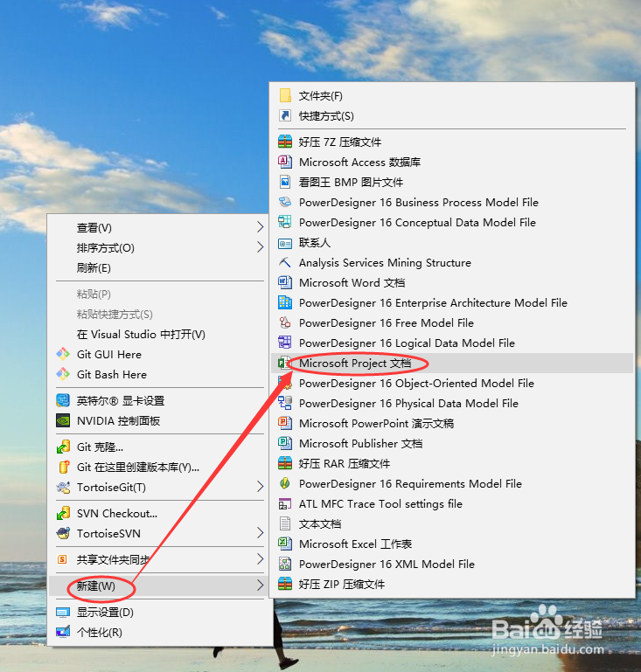Click the Requirements Model file icon
This screenshot has width=641, height=672.
[285, 484]
